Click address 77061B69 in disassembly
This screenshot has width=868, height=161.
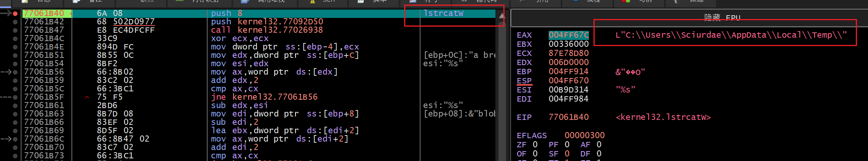pos(44,131)
